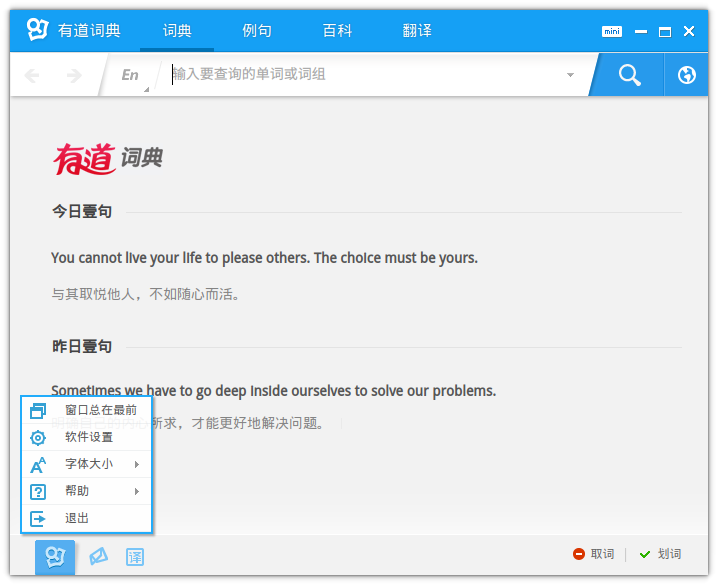Click the stacked-windows icon beside 窗口总在最前
Image resolution: width=718 pixels, height=585 pixels.
coord(38,411)
